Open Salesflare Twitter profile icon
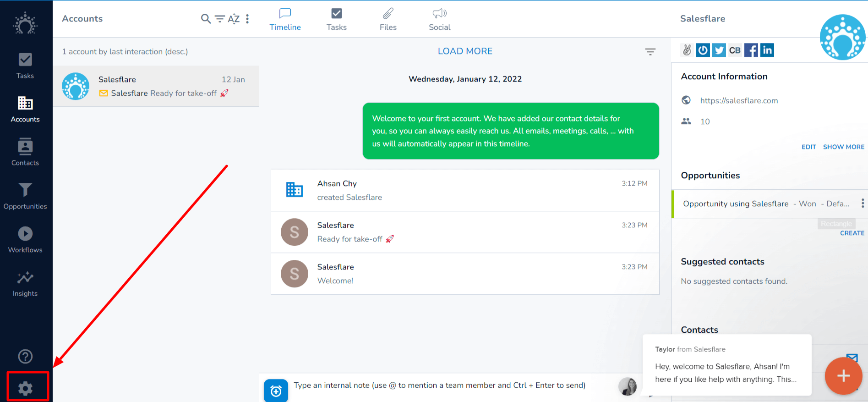The width and height of the screenshot is (868, 402). (719, 50)
